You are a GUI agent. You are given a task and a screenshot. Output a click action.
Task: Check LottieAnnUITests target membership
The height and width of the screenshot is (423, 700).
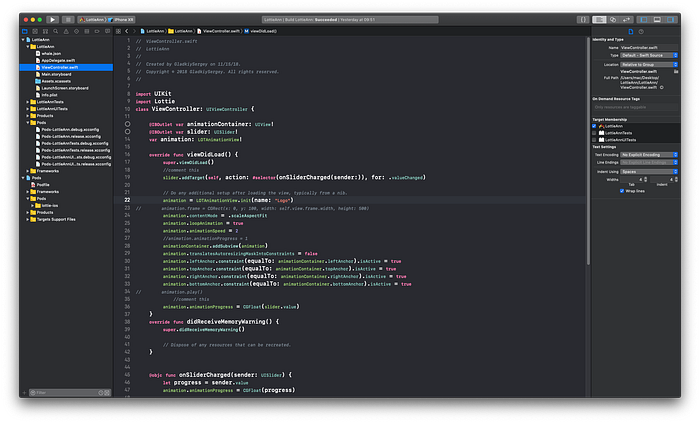click(594, 140)
